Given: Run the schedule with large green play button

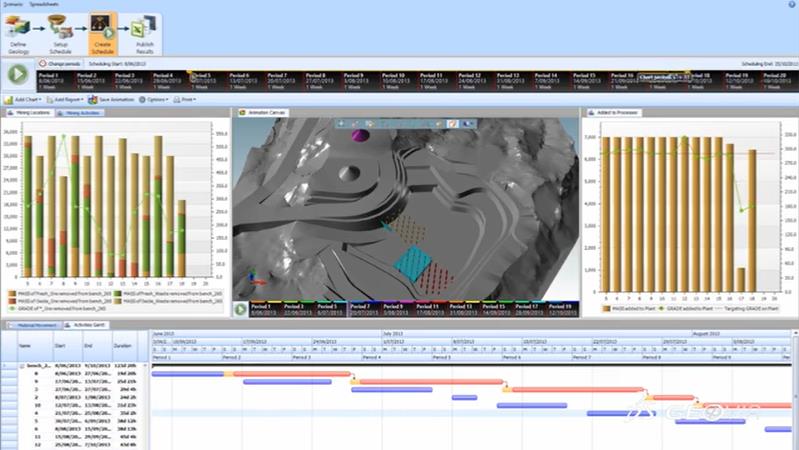Looking at the screenshot, I should [18, 74].
